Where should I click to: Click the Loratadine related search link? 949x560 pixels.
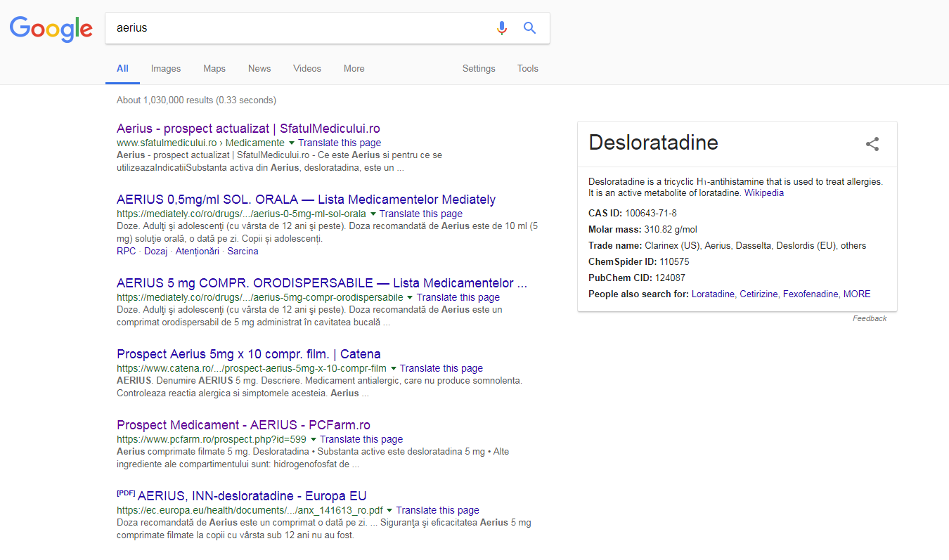[x=713, y=294]
